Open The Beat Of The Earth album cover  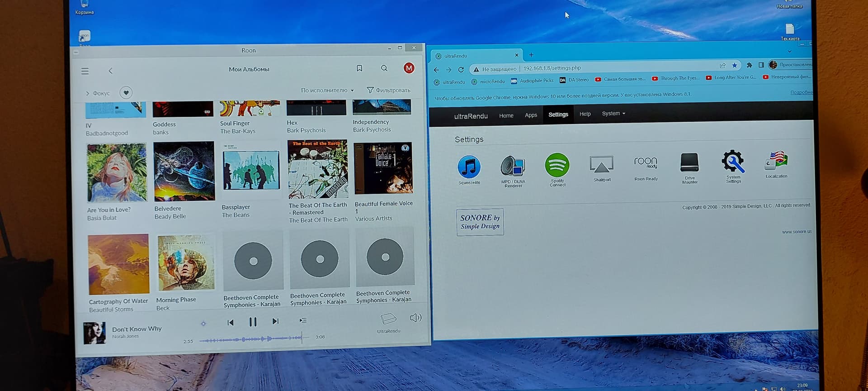[318, 169]
